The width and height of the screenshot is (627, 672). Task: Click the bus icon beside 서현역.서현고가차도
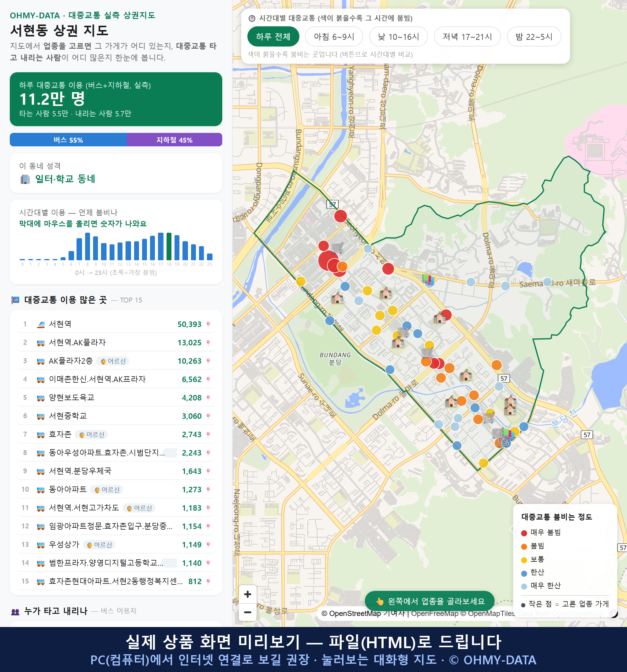click(x=40, y=508)
